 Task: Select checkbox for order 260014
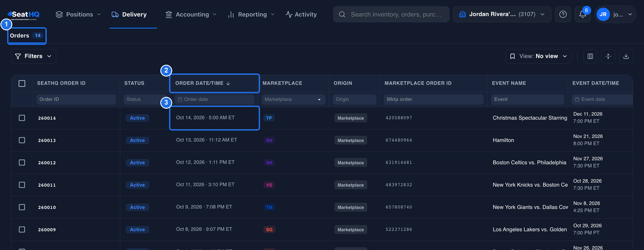[22, 118]
